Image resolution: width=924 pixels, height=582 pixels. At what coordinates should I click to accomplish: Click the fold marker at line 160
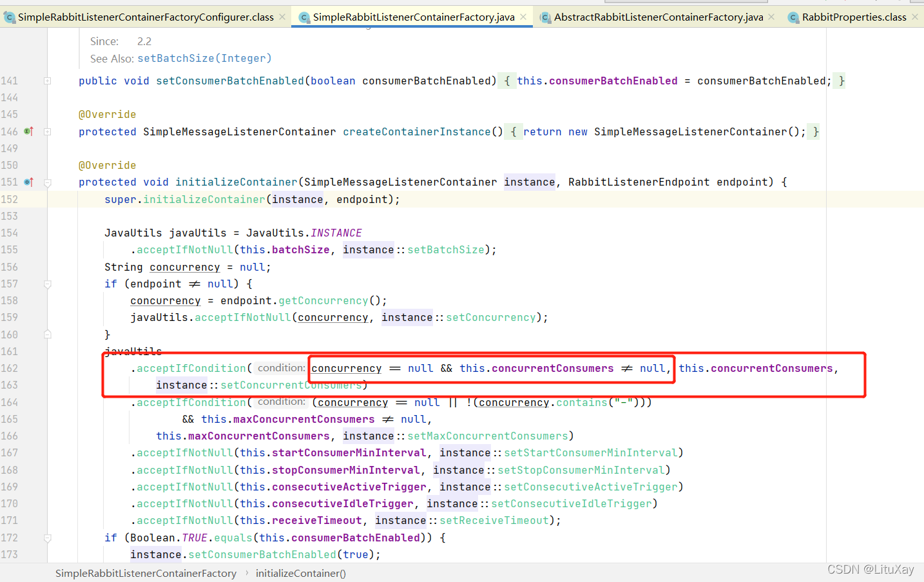pos(46,334)
